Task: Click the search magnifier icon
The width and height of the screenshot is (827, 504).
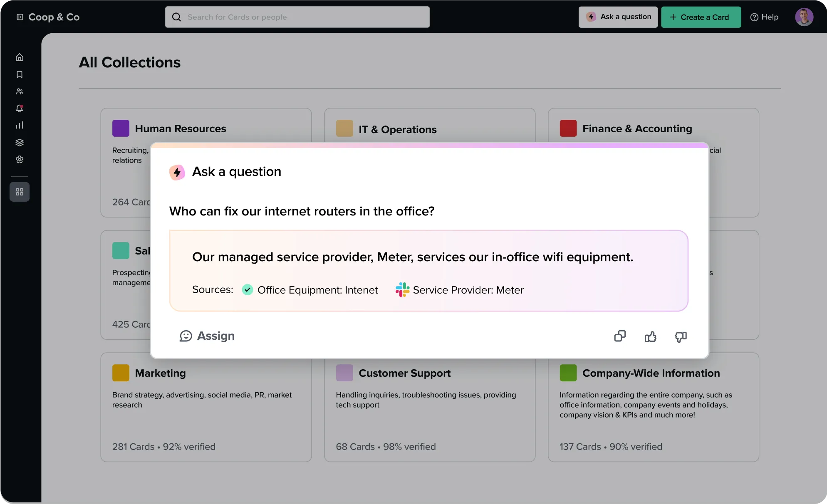Action: click(x=176, y=17)
